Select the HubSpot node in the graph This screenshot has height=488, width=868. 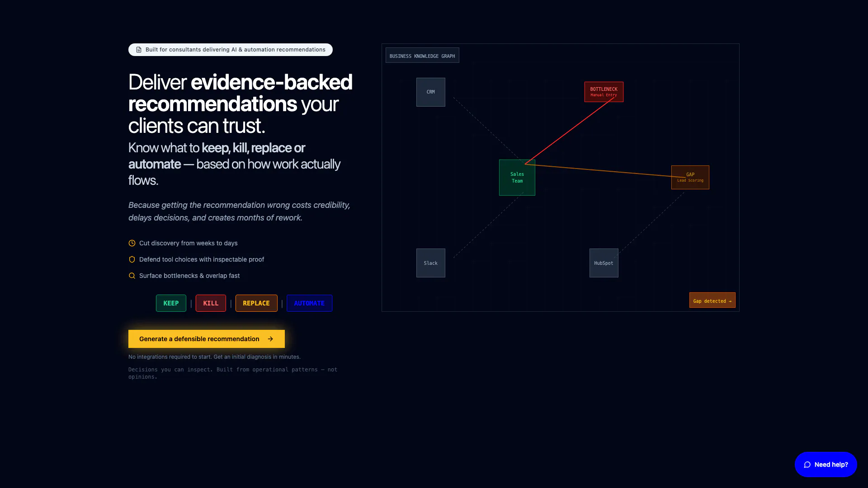point(604,263)
